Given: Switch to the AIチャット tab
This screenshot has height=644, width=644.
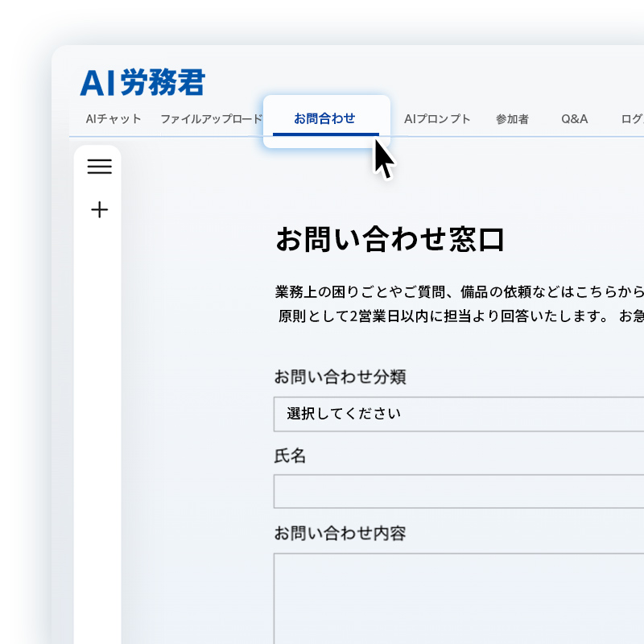Looking at the screenshot, I should pyautogui.click(x=114, y=119).
